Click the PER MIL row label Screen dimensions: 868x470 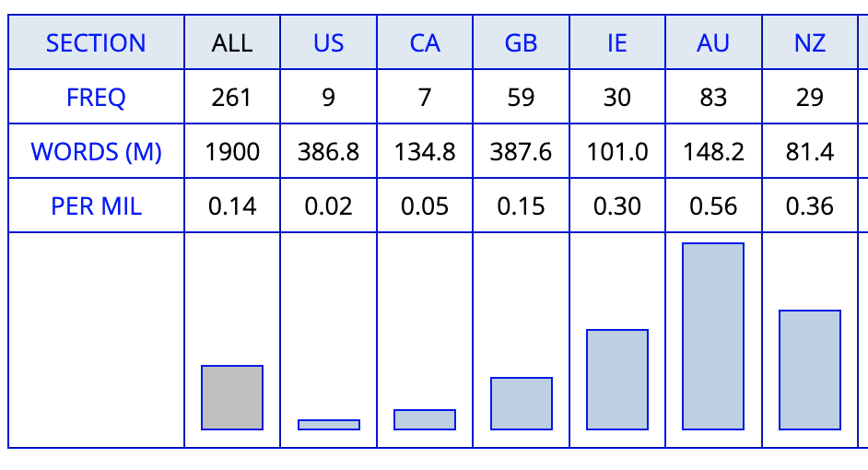[96, 206]
